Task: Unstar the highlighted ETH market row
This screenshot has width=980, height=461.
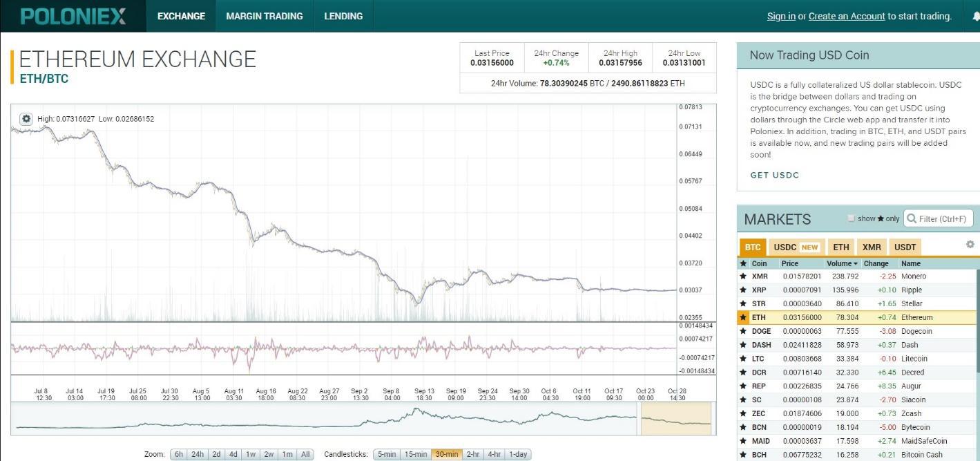Action: point(743,318)
